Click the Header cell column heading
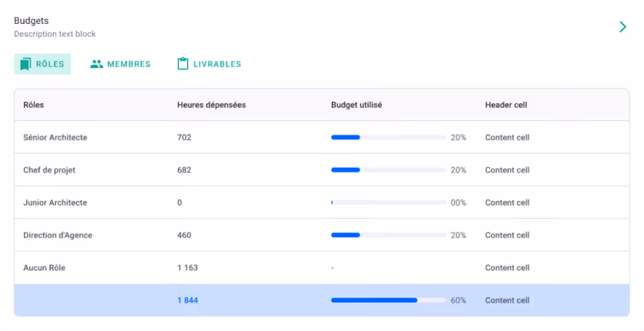The image size is (644, 331). pos(506,105)
